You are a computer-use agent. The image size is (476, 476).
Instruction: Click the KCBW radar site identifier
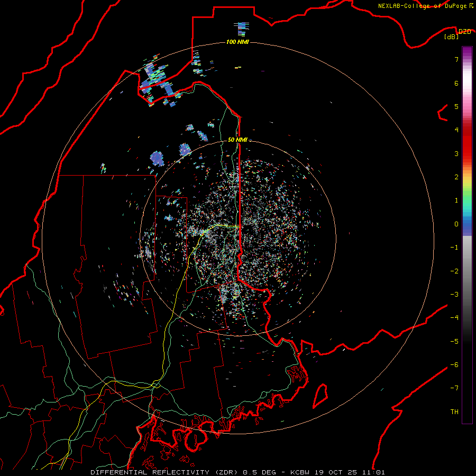pos(300,472)
